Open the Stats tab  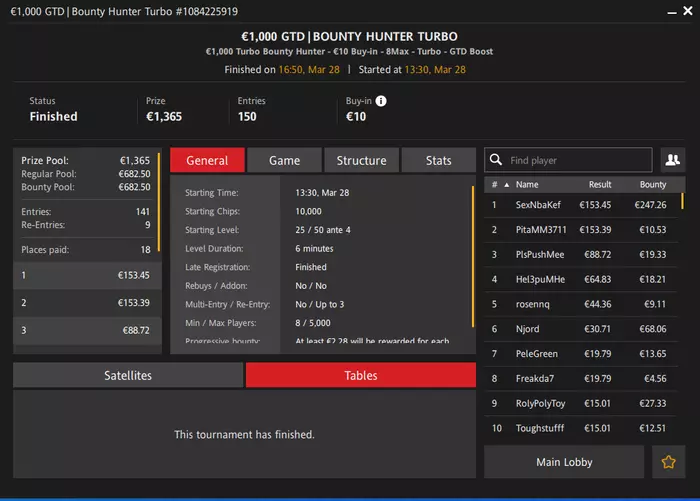pyautogui.click(x=438, y=160)
